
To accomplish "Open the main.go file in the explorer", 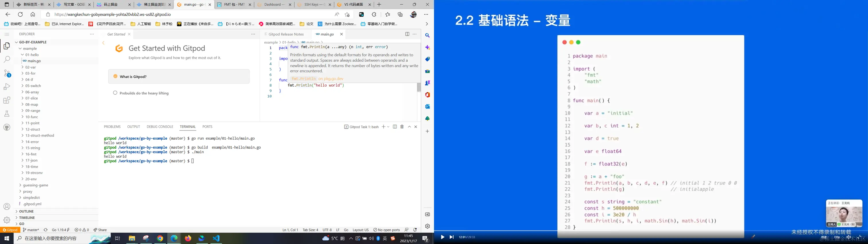I will tap(34, 61).
